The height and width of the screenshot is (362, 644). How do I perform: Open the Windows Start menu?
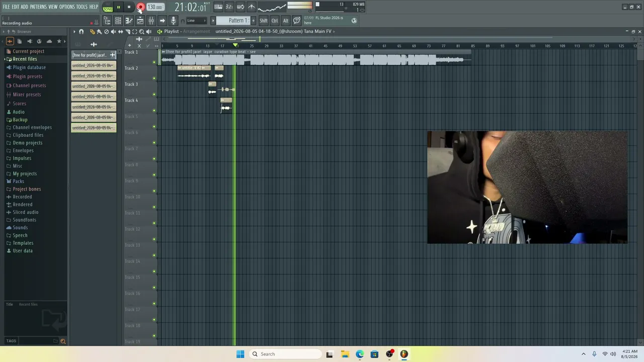(x=240, y=354)
